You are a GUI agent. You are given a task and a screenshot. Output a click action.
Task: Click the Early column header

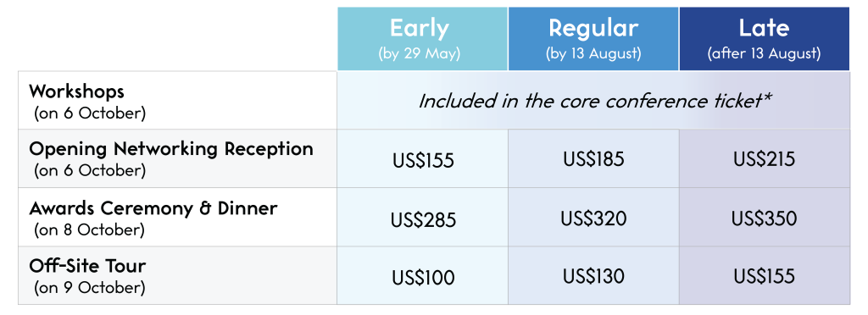point(422,39)
